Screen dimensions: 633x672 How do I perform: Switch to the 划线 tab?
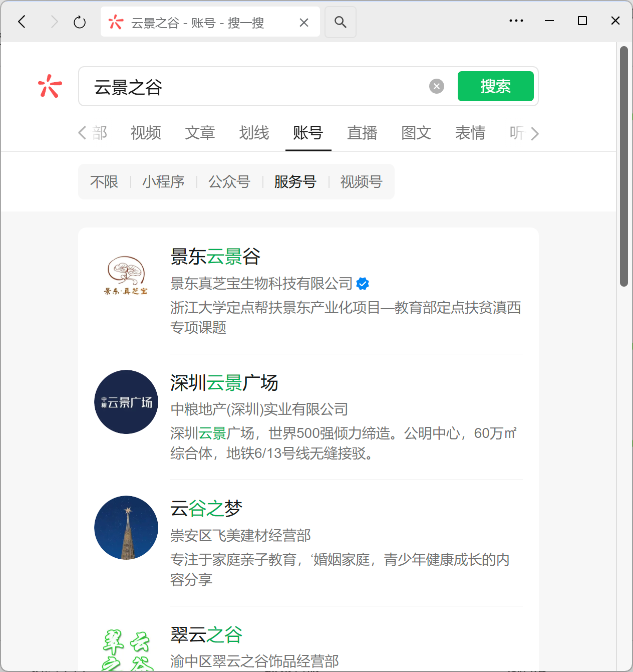click(254, 133)
